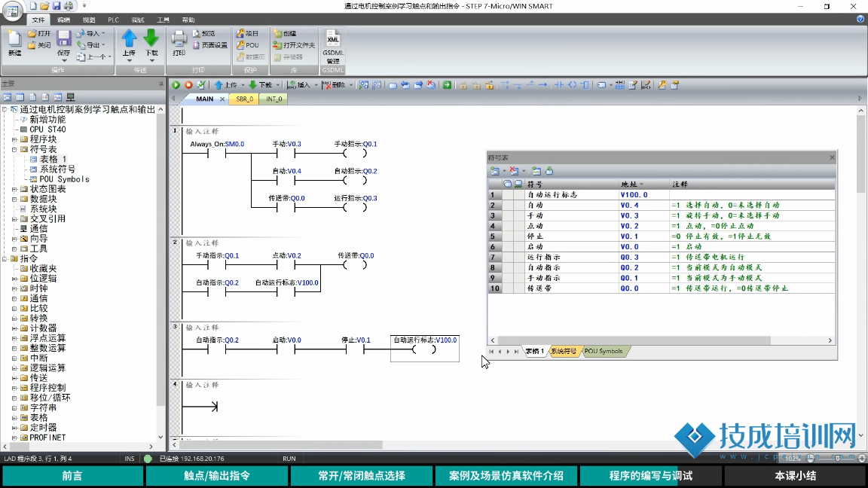Insert a box instruction icon
This screenshot has width=868, height=488.
[x=585, y=84]
